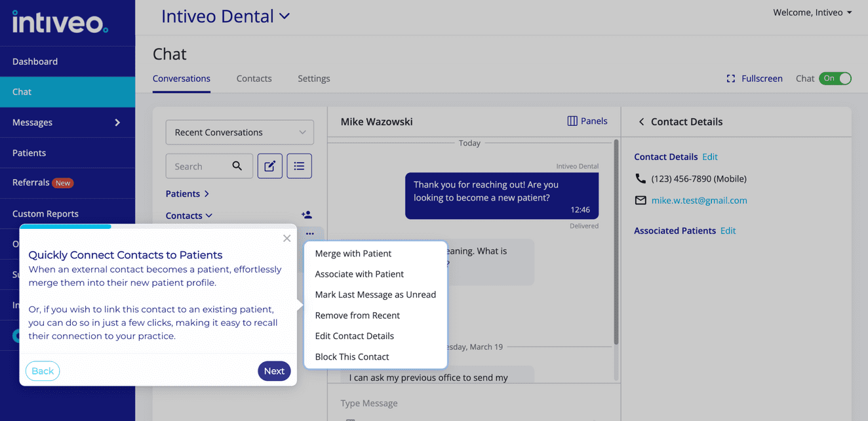Open Custom Reports in the sidebar
This screenshot has height=421, width=868.
click(x=68, y=214)
